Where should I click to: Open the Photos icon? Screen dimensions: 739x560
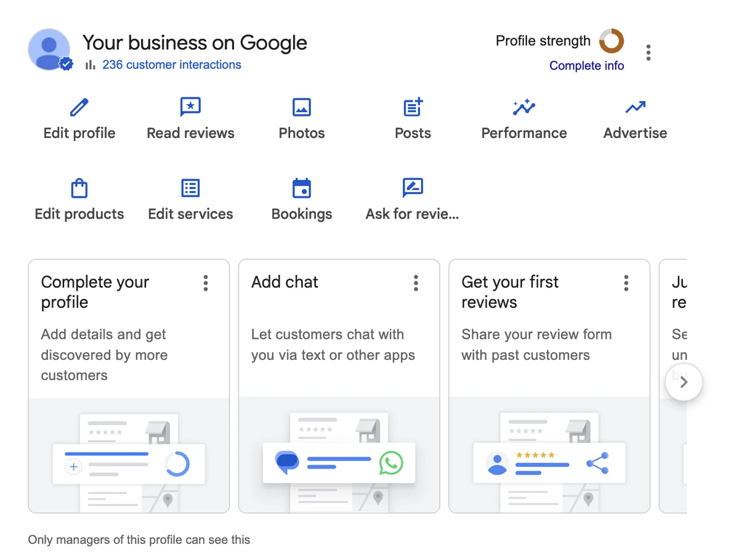pyautogui.click(x=302, y=107)
